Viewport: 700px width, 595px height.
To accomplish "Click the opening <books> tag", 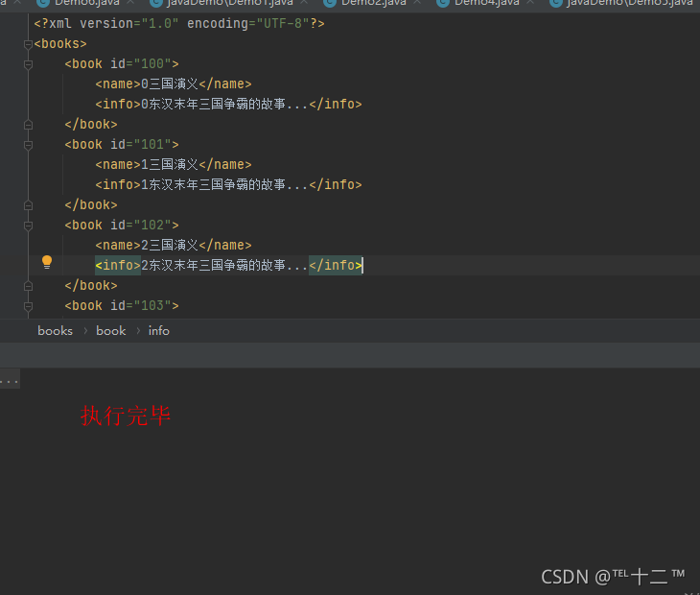I will pos(60,44).
